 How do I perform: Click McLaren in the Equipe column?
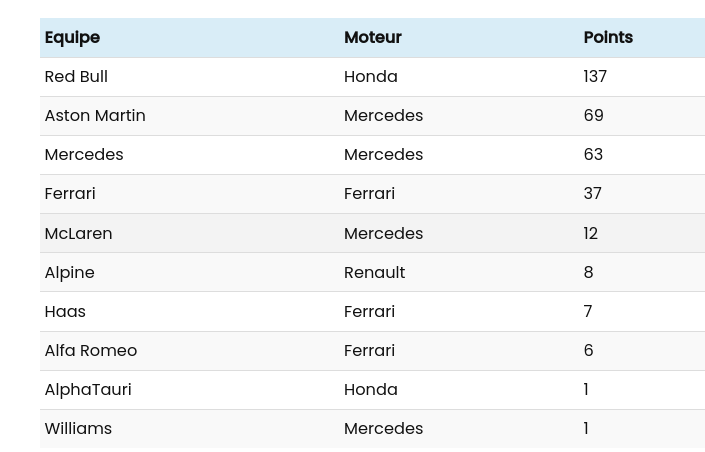click(x=78, y=233)
